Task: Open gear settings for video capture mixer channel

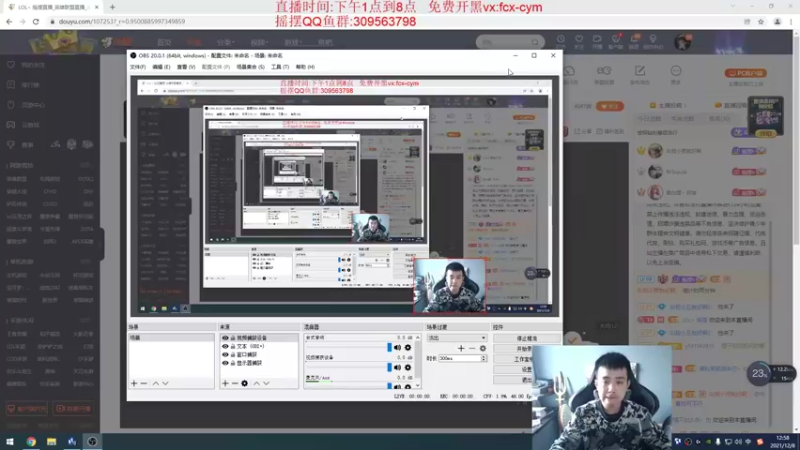Action: coord(408,367)
